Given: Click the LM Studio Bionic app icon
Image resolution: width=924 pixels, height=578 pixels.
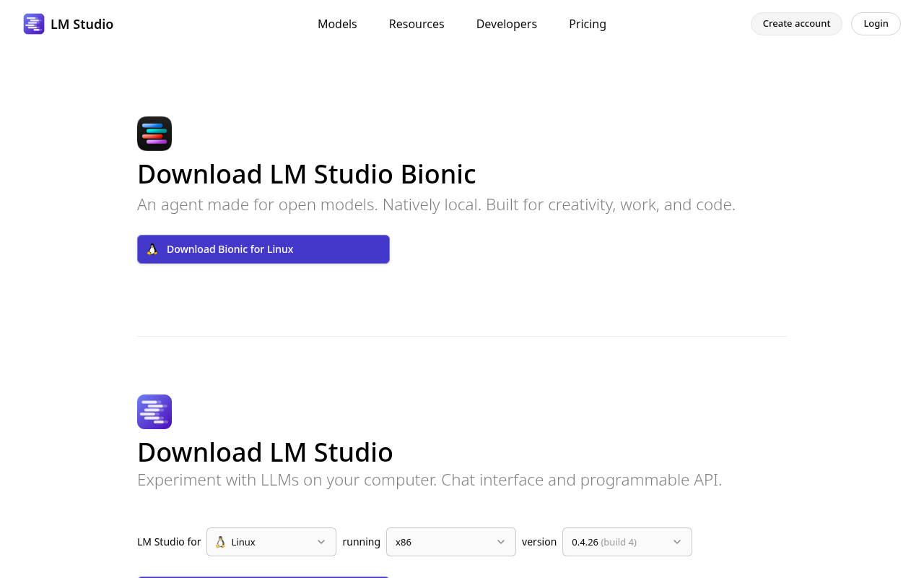Looking at the screenshot, I should tap(154, 134).
